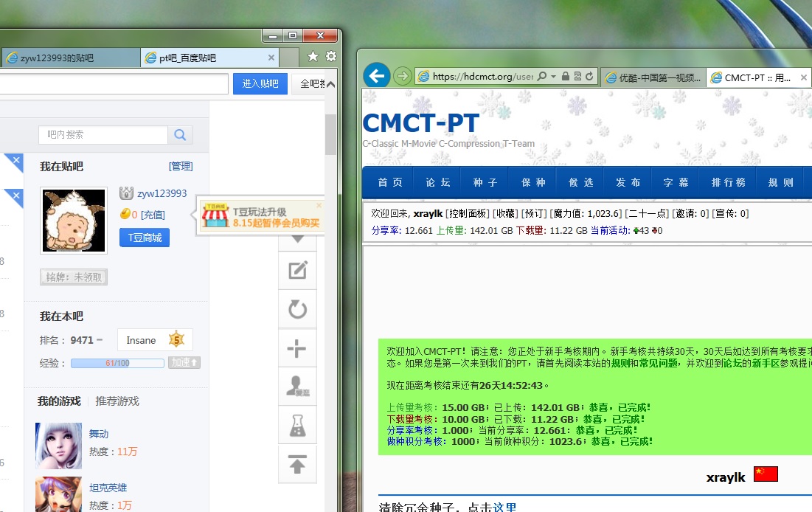Click the forward arrow in CMCT browser
The width and height of the screenshot is (812, 512).
click(x=403, y=76)
